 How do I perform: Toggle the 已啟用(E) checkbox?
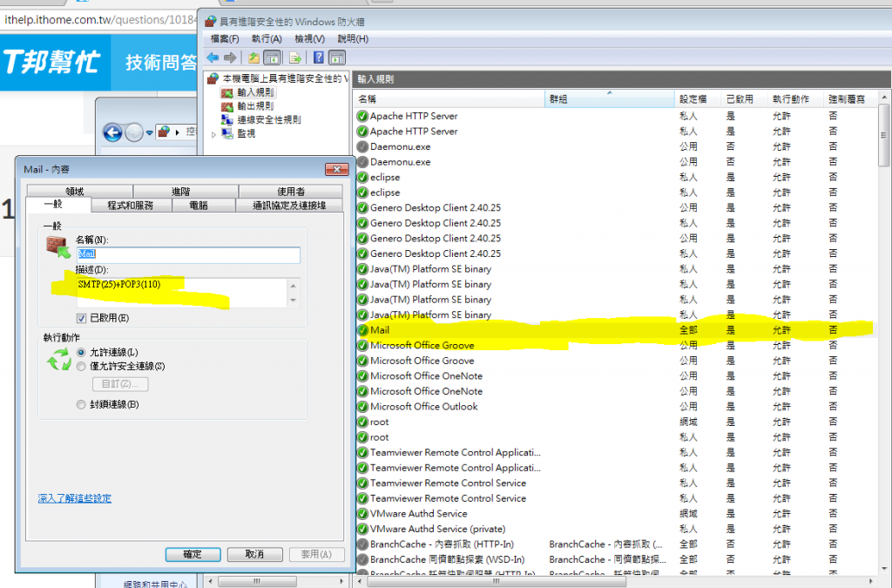click(x=81, y=319)
